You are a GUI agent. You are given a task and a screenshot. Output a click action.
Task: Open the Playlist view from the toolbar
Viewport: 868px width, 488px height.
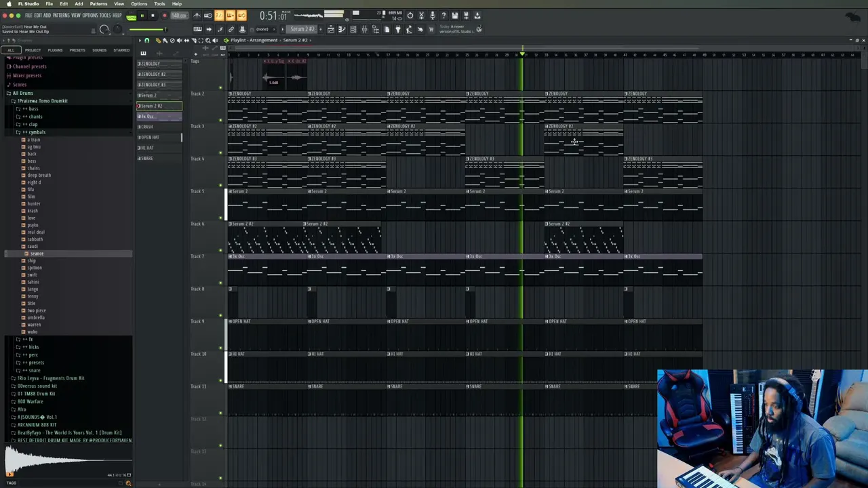pyautogui.click(x=331, y=29)
